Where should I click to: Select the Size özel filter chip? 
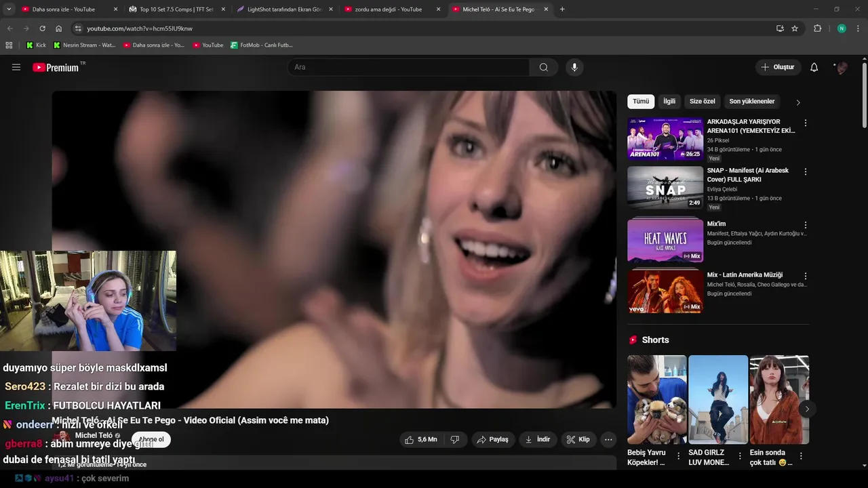point(703,102)
